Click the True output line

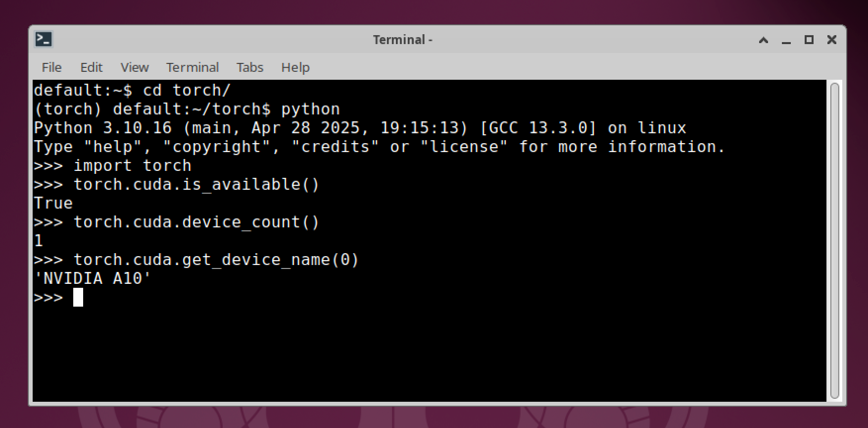pyautogui.click(x=52, y=203)
